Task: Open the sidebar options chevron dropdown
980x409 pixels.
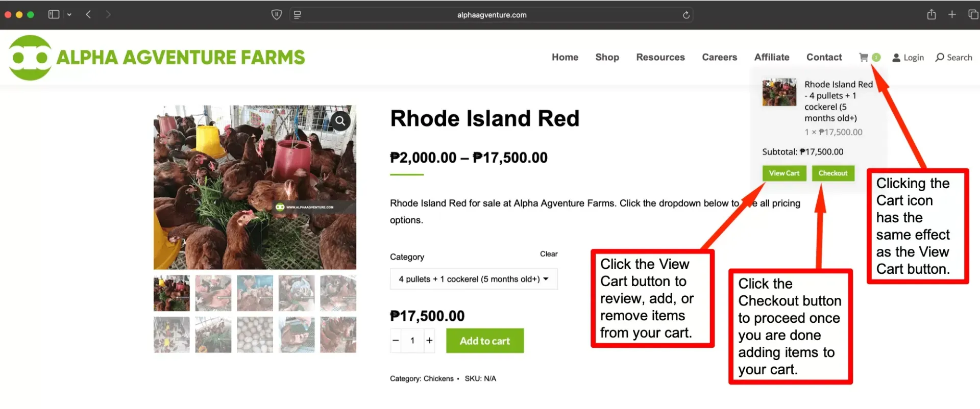Action: pos(69,14)
